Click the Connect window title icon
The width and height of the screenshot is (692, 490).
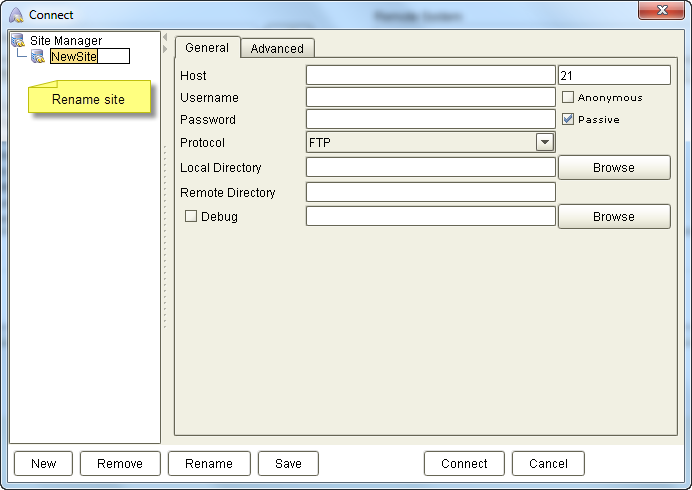16,15
